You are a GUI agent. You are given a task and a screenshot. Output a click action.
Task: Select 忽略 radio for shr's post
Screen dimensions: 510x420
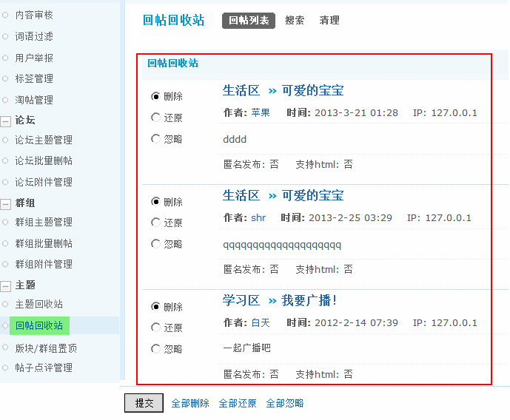(155, 243)
